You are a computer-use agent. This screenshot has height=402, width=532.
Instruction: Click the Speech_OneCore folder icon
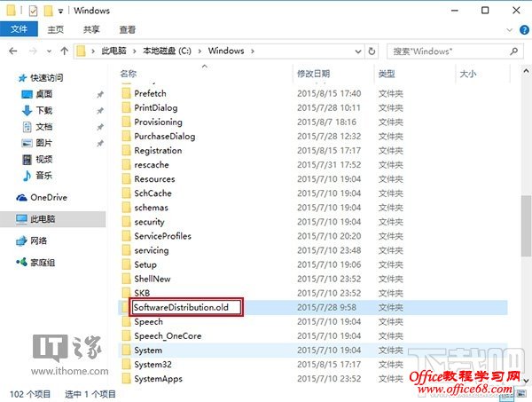click(x=126, y=335)
